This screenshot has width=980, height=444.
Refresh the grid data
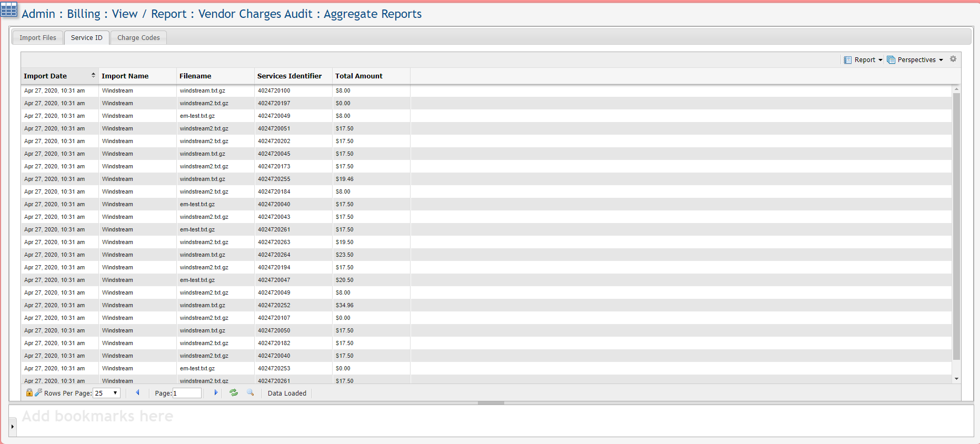point(234,392)
